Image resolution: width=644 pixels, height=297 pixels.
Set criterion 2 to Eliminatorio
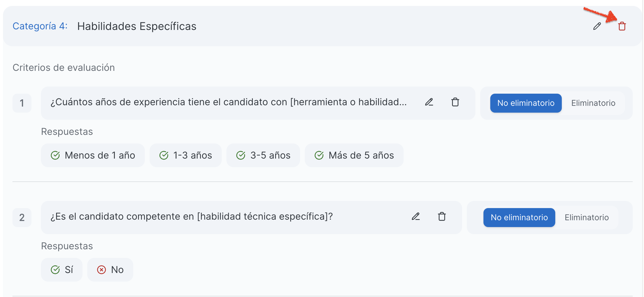click(586, 218)
